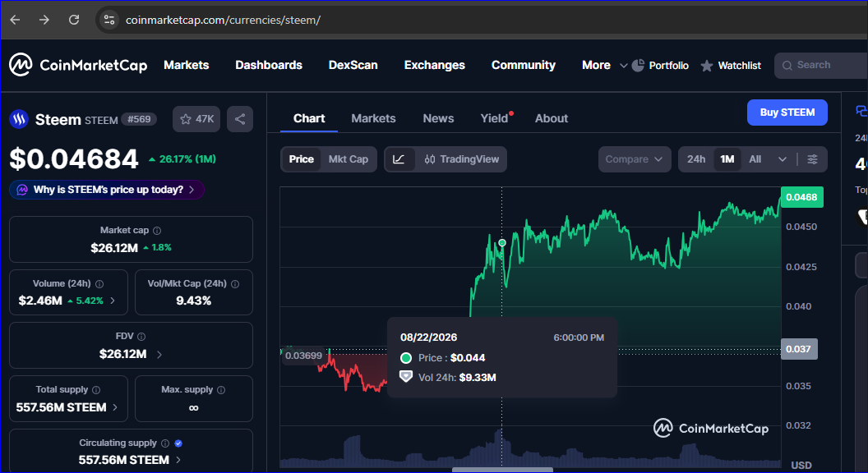
Task: Open the Markets menu in top navigation
Action: click(186, 65)
